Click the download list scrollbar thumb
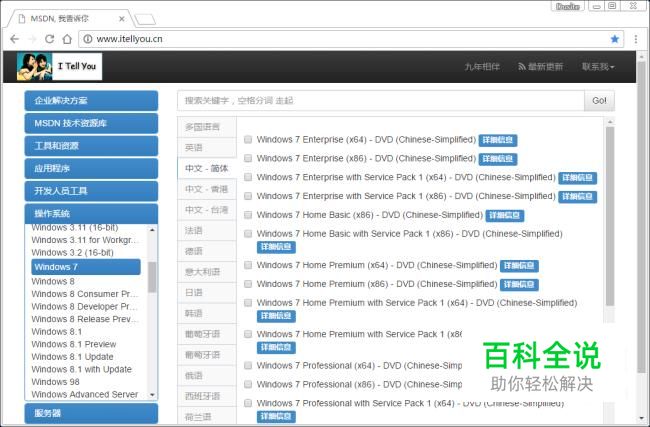This screenshot has width=650, height=427. coord(610,216)
